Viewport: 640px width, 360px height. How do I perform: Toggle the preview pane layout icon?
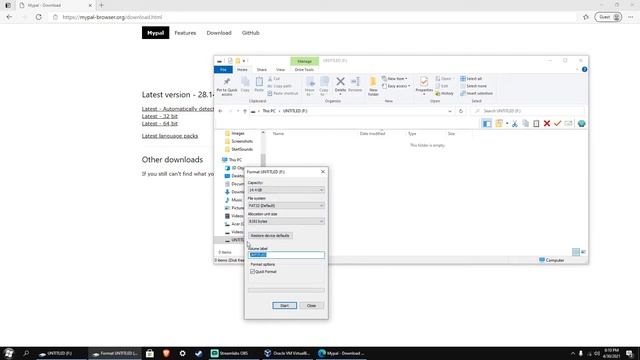click(487, 124)
